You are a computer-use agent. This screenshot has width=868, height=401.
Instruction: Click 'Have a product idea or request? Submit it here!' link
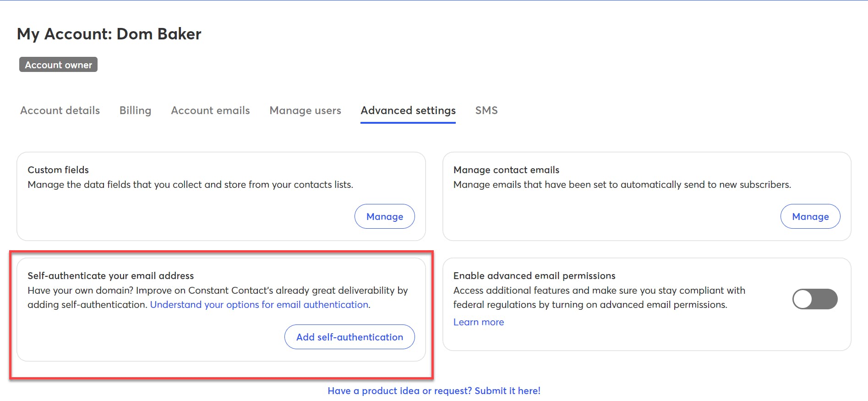pyautogui.click(x=434, y=391)
